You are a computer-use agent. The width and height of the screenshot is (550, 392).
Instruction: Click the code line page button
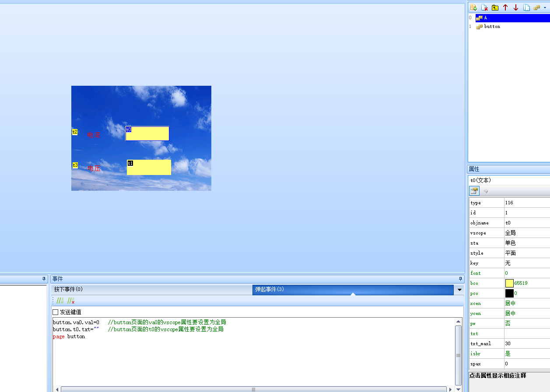tap(69, 336)
